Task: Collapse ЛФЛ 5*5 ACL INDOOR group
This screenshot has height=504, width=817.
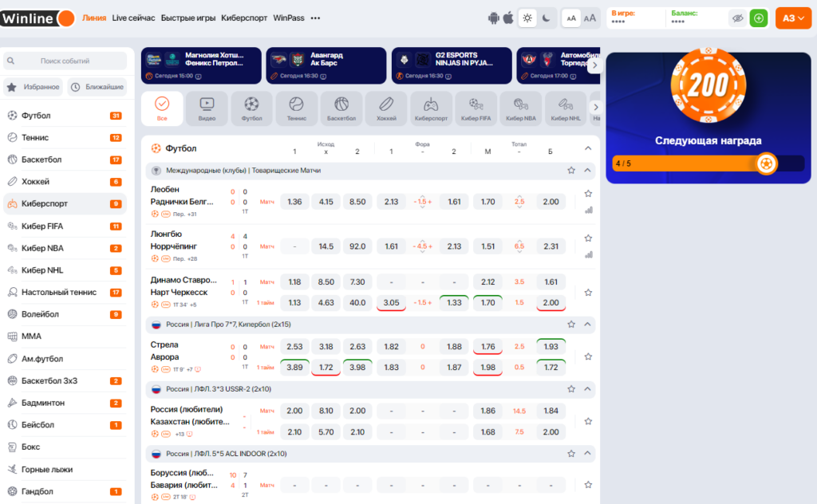Action: coord(587,454)
